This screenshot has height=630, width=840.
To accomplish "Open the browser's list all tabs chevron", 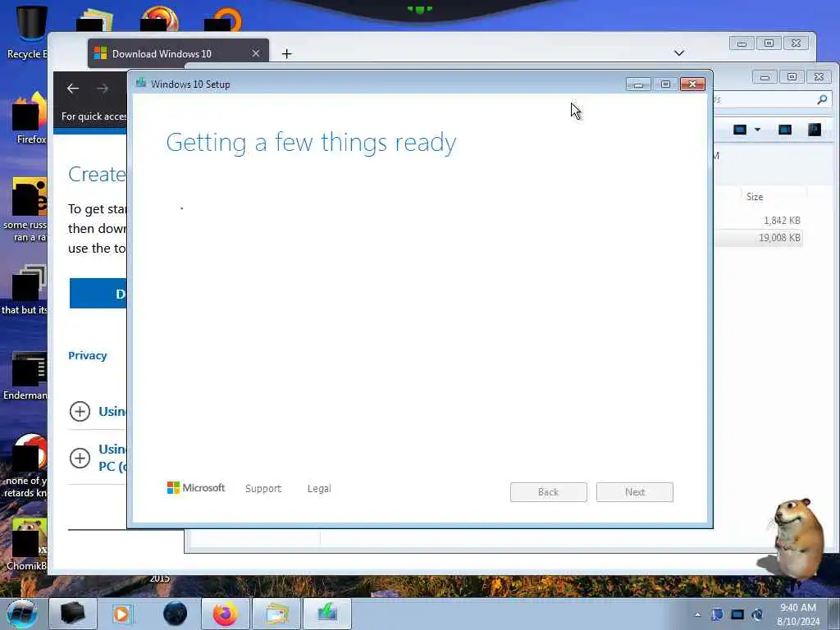I will (678, 53).
